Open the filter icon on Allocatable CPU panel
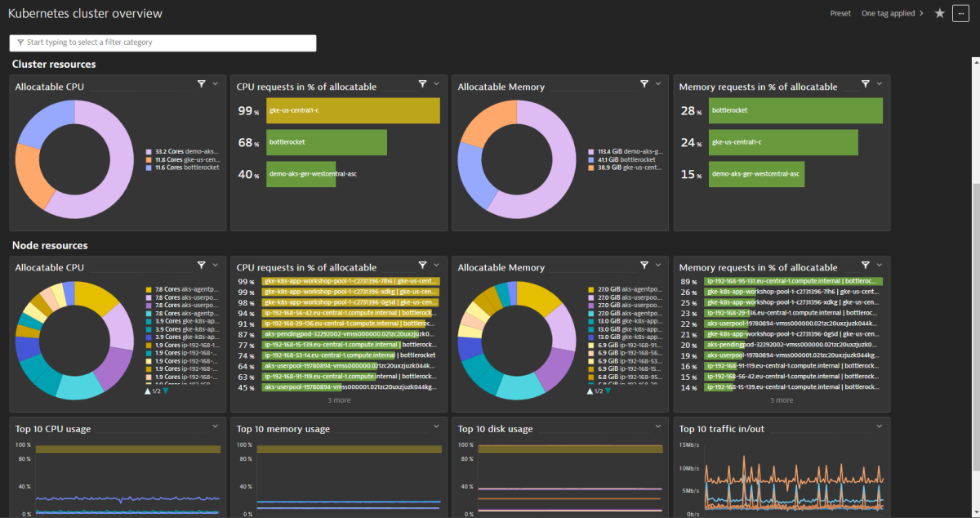 [x=202, y=83]
